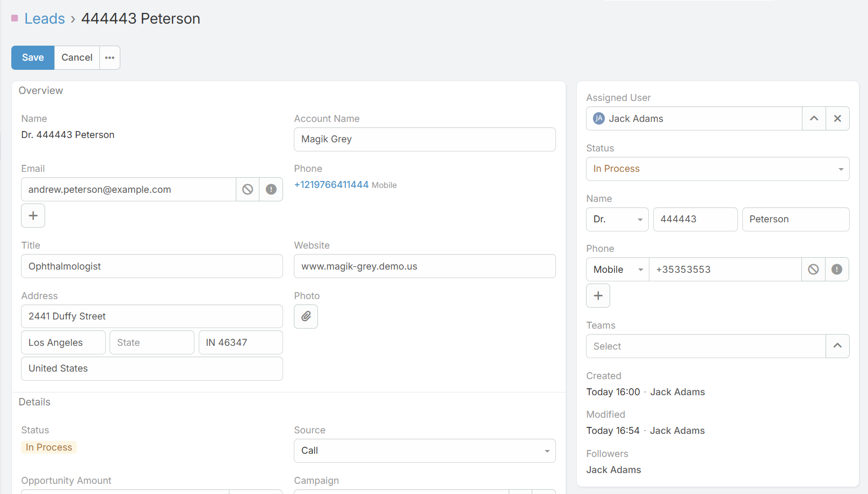This screenshot has height=494, width=868.
Task: Open the Dr. salutation dropdown
Action: click(x=617, y=220)
